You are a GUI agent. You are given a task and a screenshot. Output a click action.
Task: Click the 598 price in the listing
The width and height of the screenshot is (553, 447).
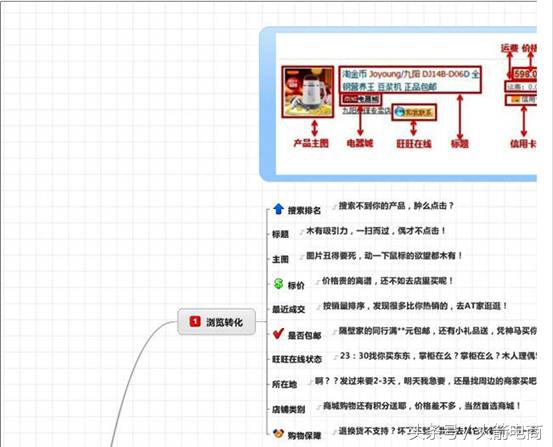(x=525, y=74)
